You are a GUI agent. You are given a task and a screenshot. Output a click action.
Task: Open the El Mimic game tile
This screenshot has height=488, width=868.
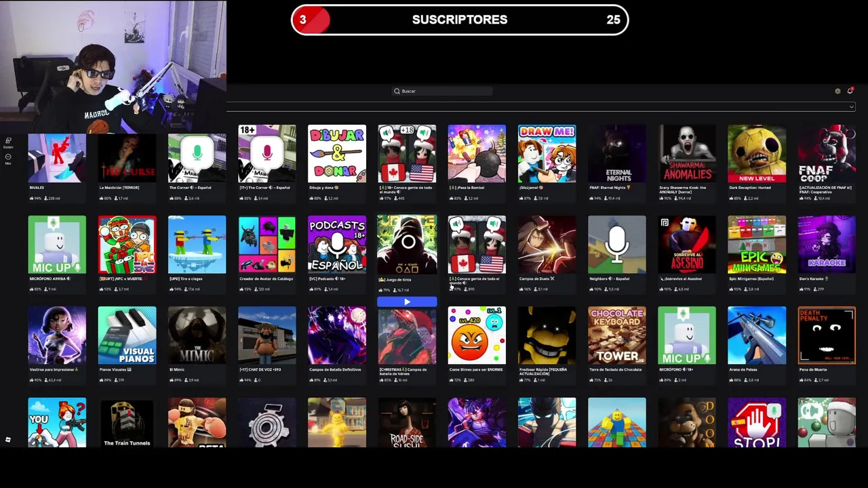tap(197, 335)
